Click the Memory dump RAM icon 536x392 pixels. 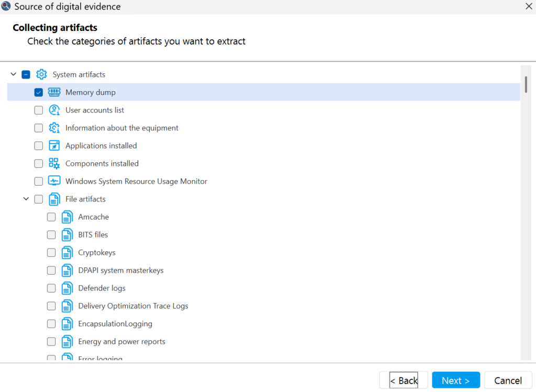[54, 92]
